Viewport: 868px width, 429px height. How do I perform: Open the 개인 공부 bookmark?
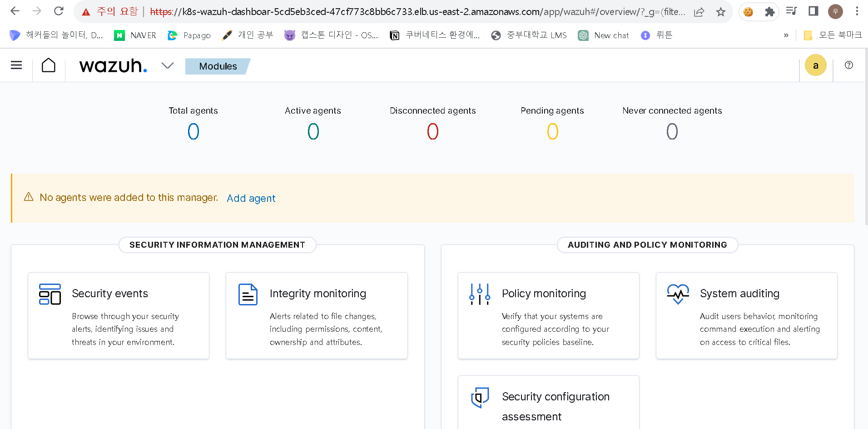pos(248,35)
